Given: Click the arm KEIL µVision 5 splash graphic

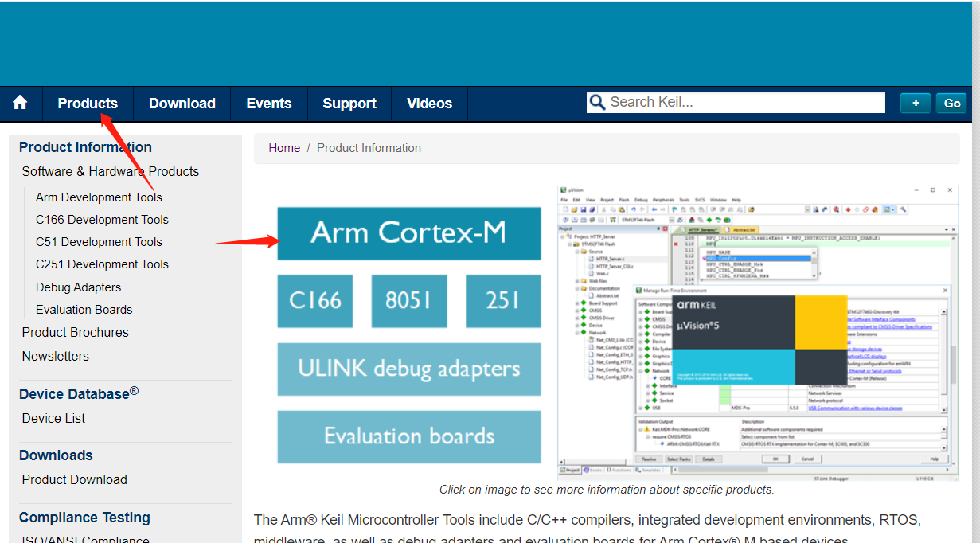Looking at the screenshot, I should [760, 340].
